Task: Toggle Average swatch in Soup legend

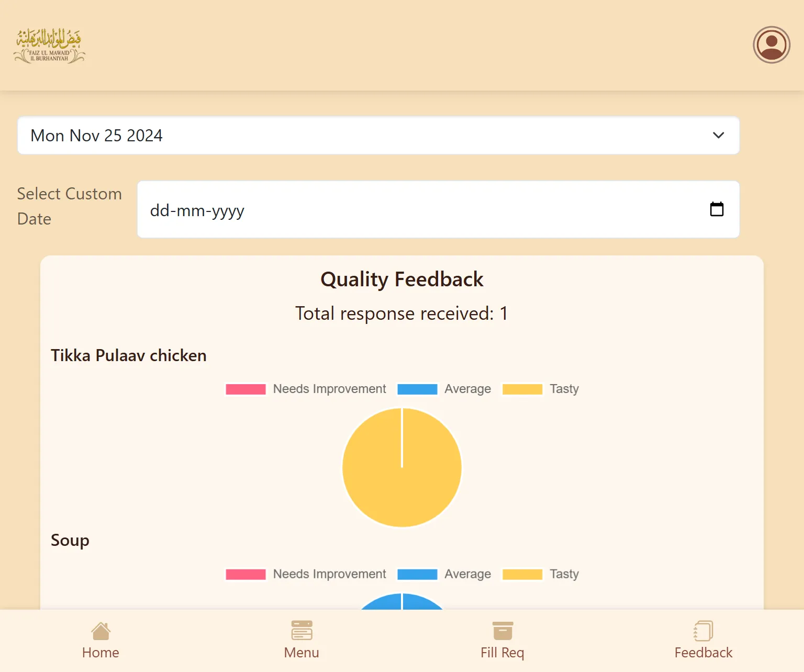Action: coord(417,575)
